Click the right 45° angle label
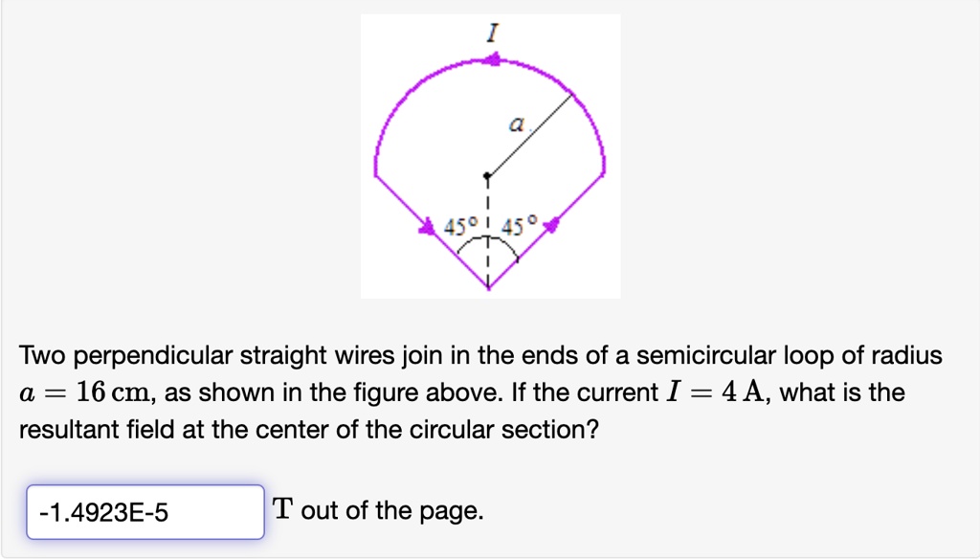 (518, 225)
